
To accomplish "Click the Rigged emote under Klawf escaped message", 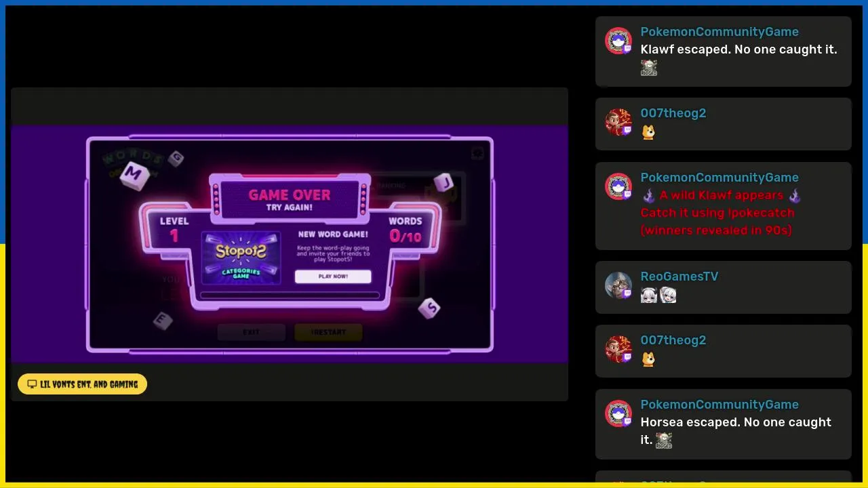I will (x=649, y=68).
